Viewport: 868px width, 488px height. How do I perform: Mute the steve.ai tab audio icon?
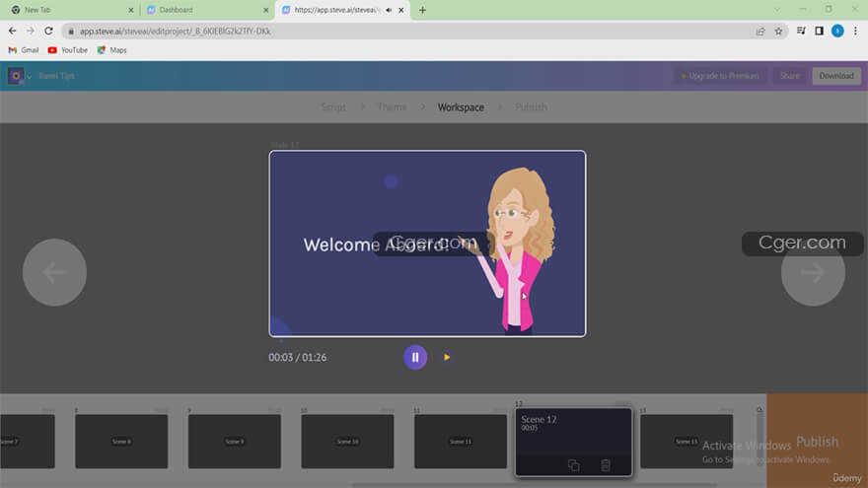tap(389, 10)
